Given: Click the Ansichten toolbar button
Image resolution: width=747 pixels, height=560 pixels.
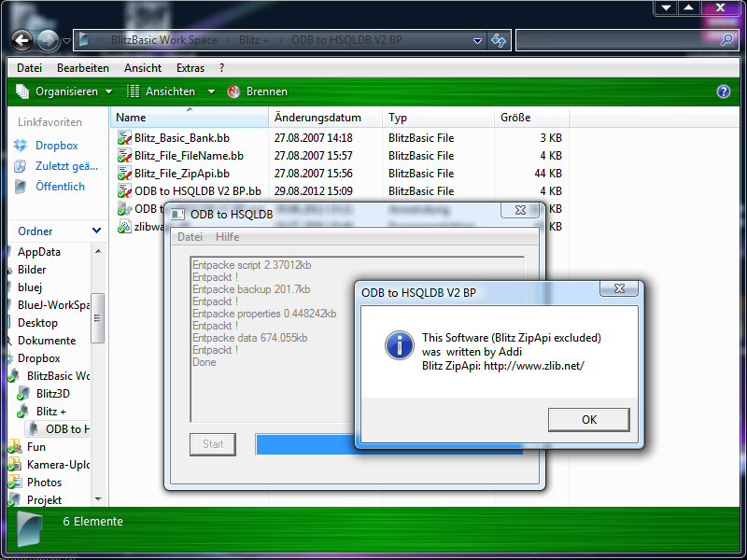Looking at the screenshot, I should pyautogui.click(x=161, y=91).
